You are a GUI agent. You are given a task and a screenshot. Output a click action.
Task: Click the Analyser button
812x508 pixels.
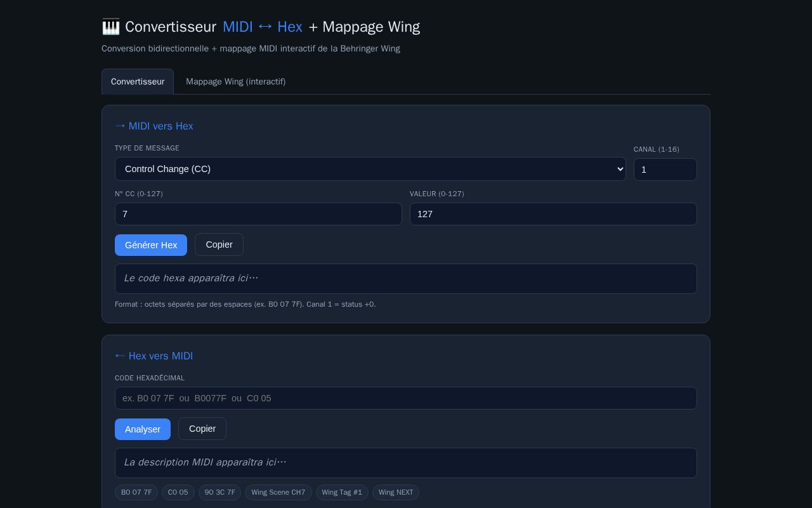[x=143, y=429]
